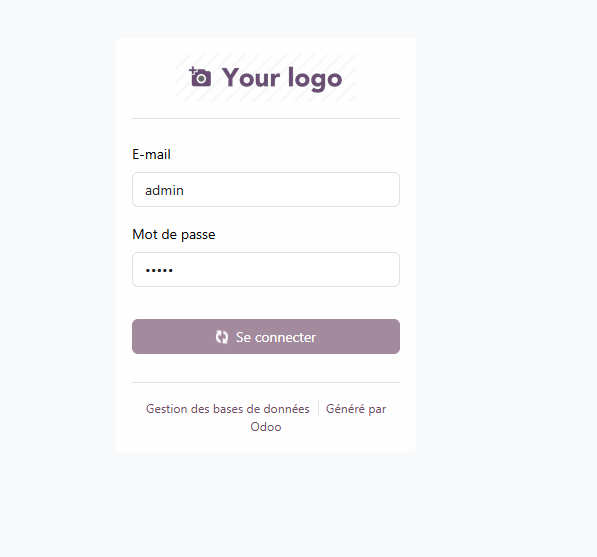The image size is (597, 557).
Task: Open Gestion des bases de données link
Action: [228, 409]
